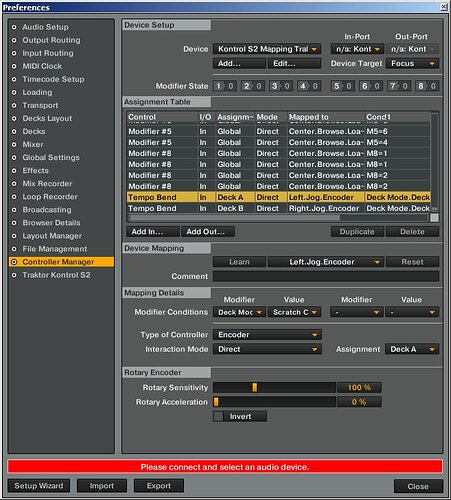The width and height of the screenshot is (451, 500).
Task: Select the Tempo Bend Deck B row
Action: point(279,208)
